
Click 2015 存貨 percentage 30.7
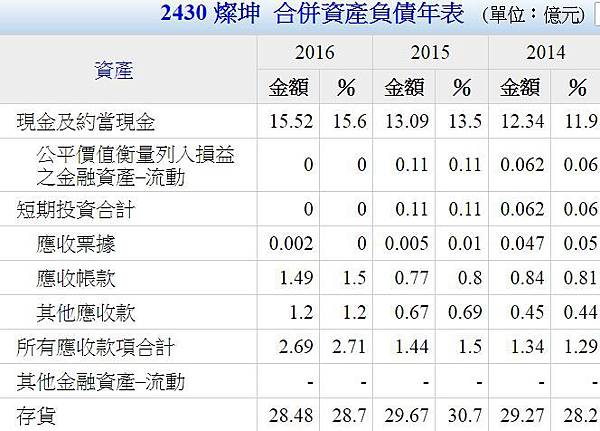tap(465, 416)
